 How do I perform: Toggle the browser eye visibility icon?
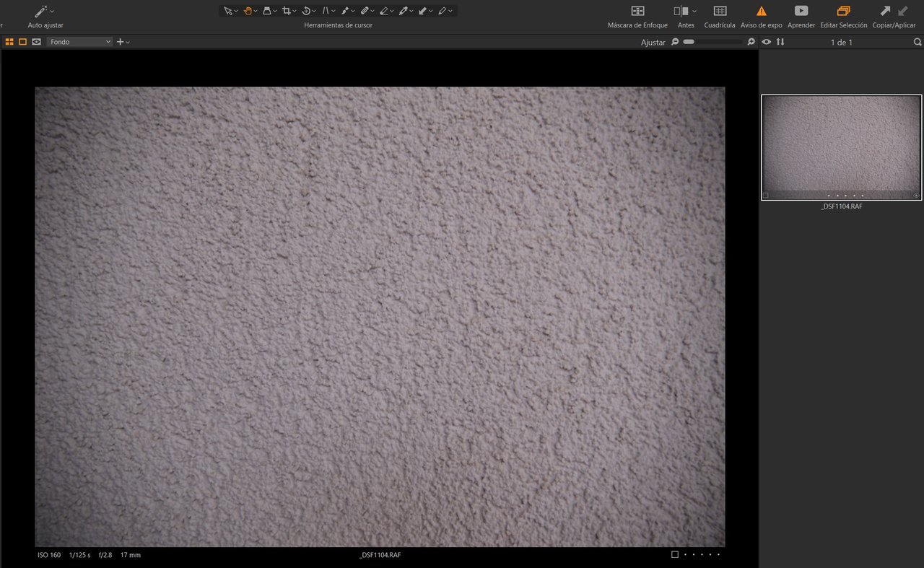pos(767,42)
